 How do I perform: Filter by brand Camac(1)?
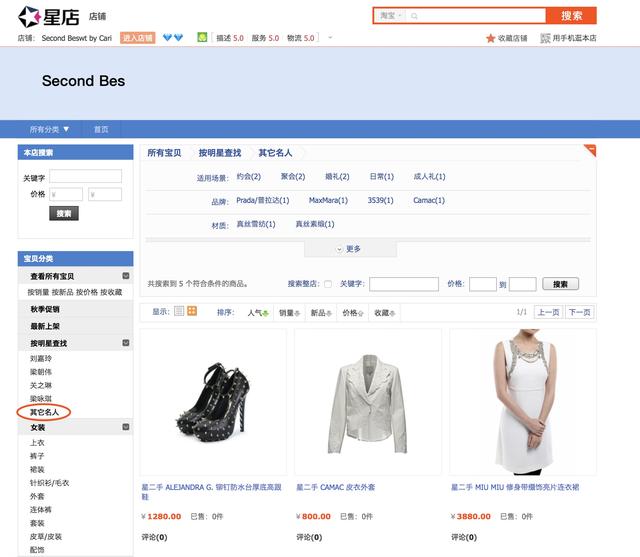pos(429,200)
